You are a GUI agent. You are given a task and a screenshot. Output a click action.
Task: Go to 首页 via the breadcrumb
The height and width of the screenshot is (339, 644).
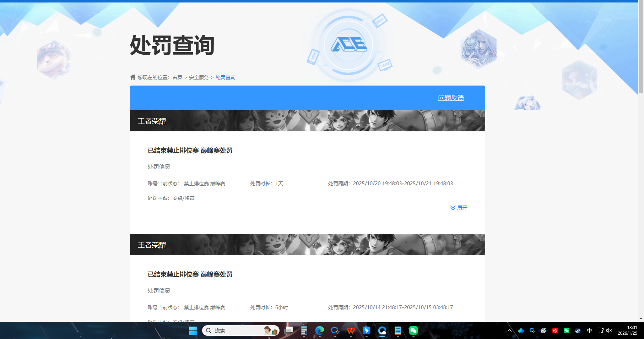tap(177, 77)
